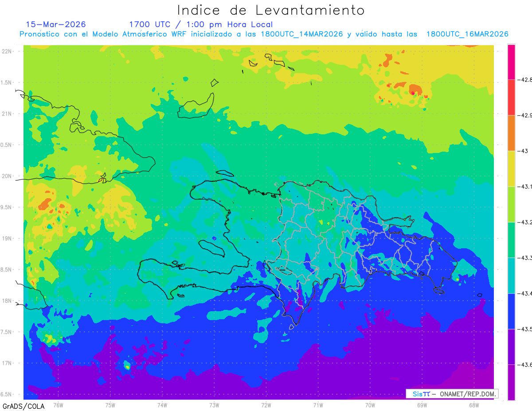Click the "1800UTC_14MAR2026" initialization time text
The height and width of the screenshot is (411, 532).
[x=302, y=34]
